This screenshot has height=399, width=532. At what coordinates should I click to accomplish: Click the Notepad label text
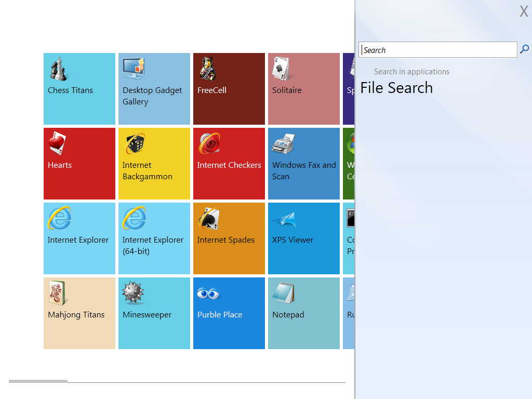pos(288,315)
